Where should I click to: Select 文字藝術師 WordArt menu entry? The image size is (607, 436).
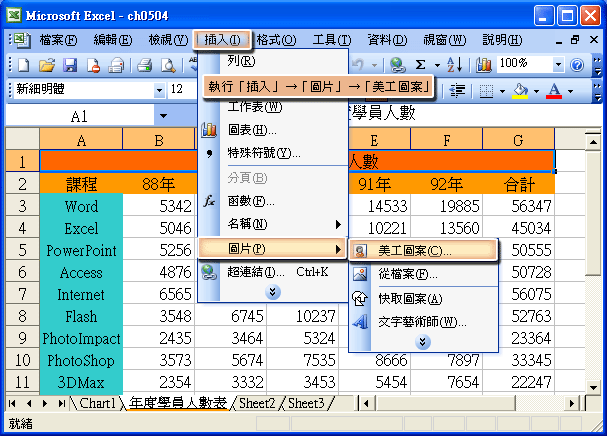422,322
